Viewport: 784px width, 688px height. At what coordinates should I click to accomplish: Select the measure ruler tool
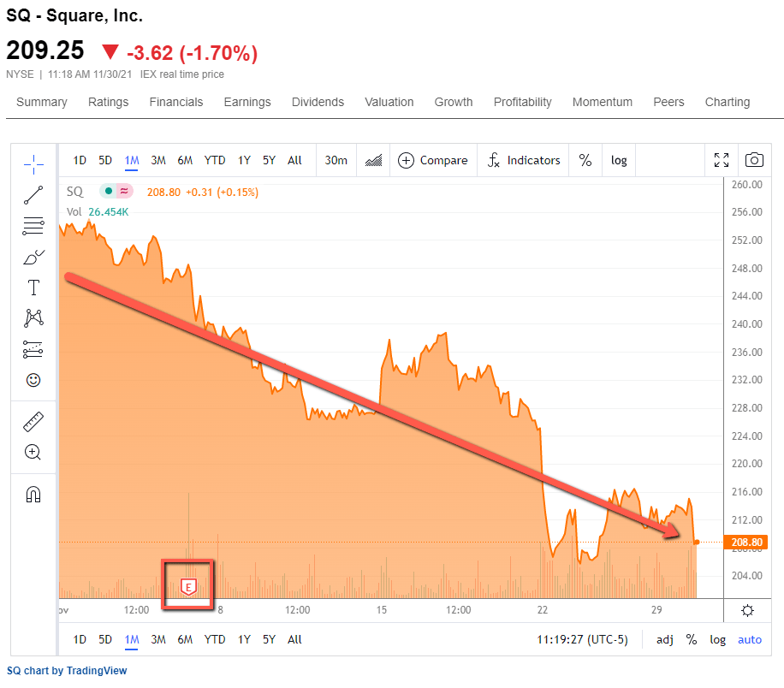[x=33, y=421]
